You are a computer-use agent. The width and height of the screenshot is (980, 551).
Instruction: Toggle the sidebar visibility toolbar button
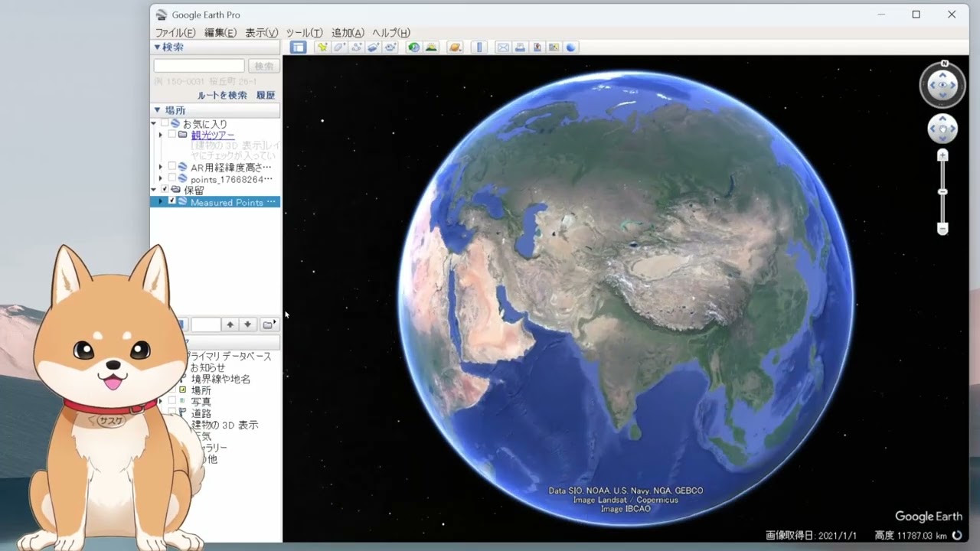(x=299, y=47)
